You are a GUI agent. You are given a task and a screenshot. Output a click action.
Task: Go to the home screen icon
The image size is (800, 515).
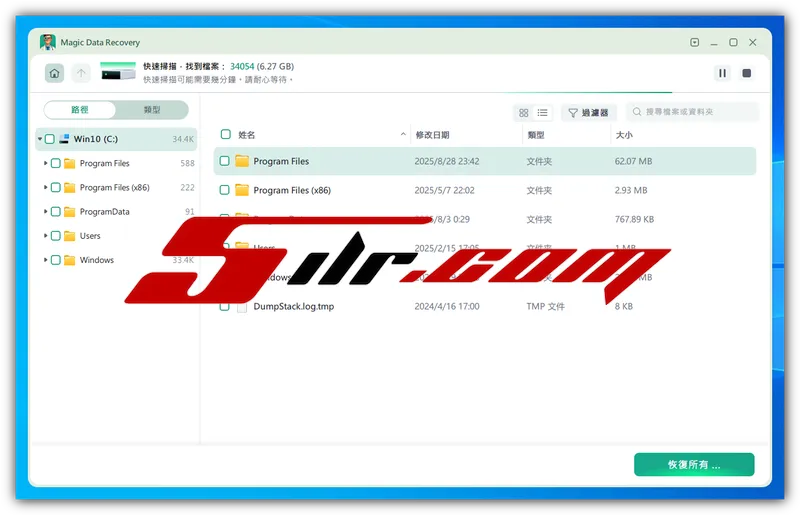click(55, 73)
